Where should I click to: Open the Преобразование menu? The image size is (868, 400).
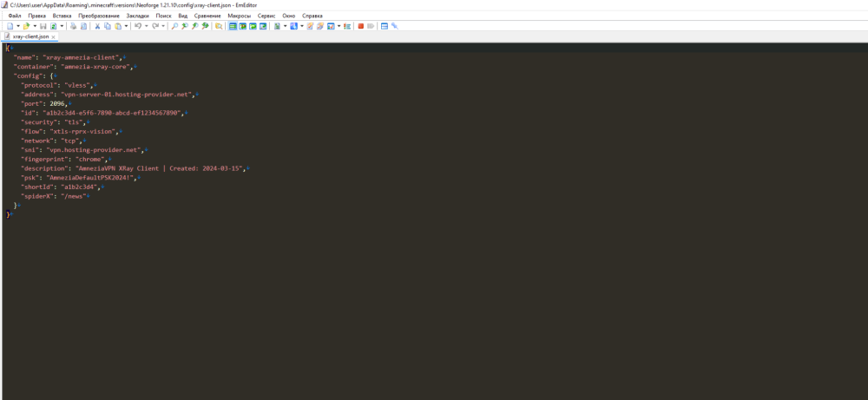99,16
